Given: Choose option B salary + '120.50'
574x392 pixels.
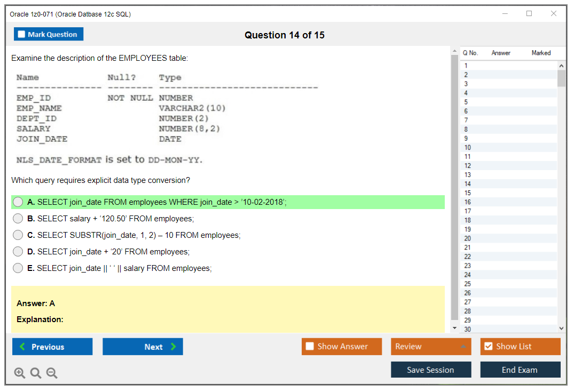Looking at the screenshot, I should tap(18, 219).
